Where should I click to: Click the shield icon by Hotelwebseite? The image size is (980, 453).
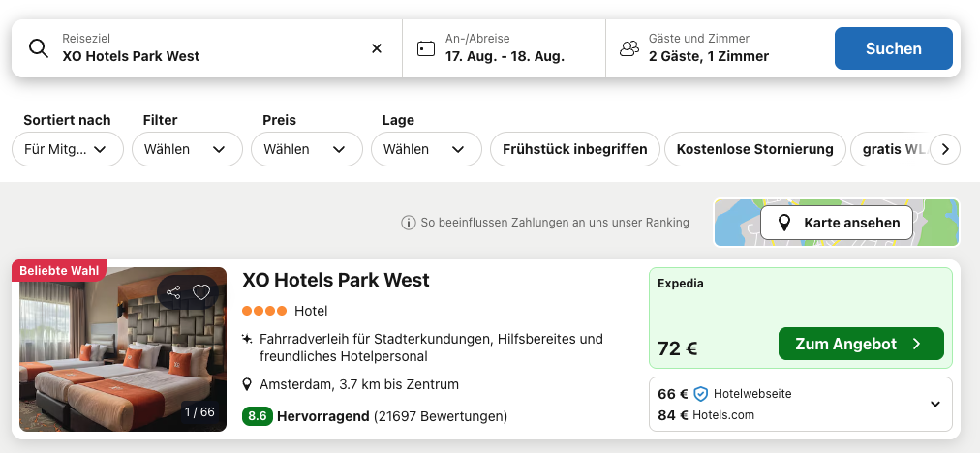700,394
